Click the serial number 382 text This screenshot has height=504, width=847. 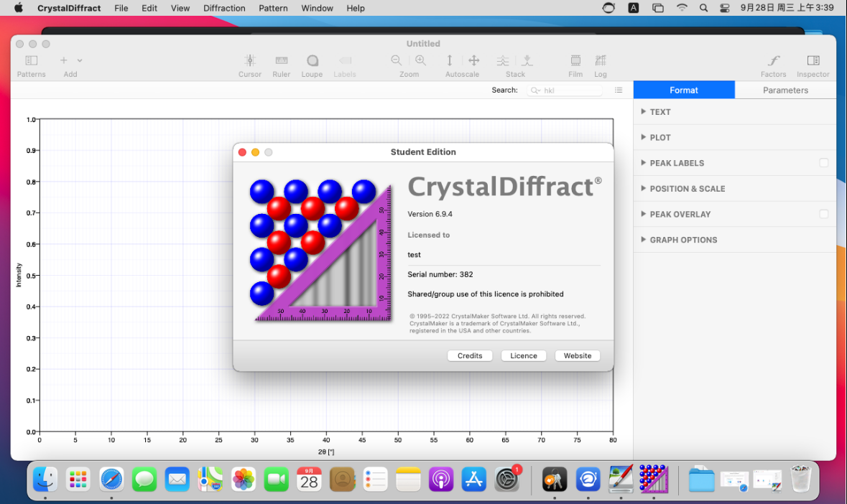440,274
